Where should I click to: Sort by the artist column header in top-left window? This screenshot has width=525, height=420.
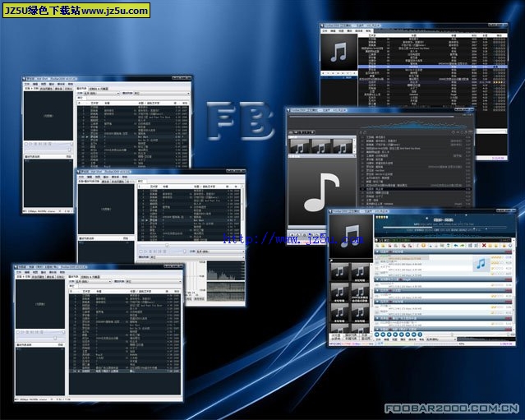click(95, 104)
